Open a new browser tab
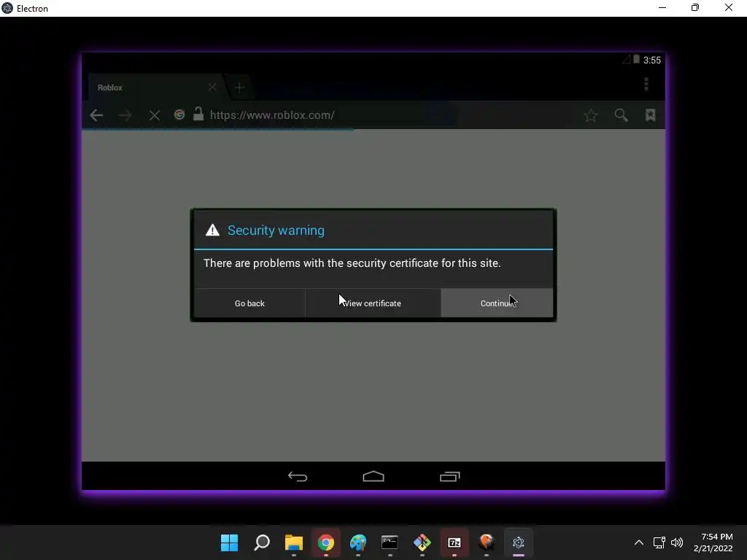The width and height of the screenshot is (747, 560). (x=239, y=87)
